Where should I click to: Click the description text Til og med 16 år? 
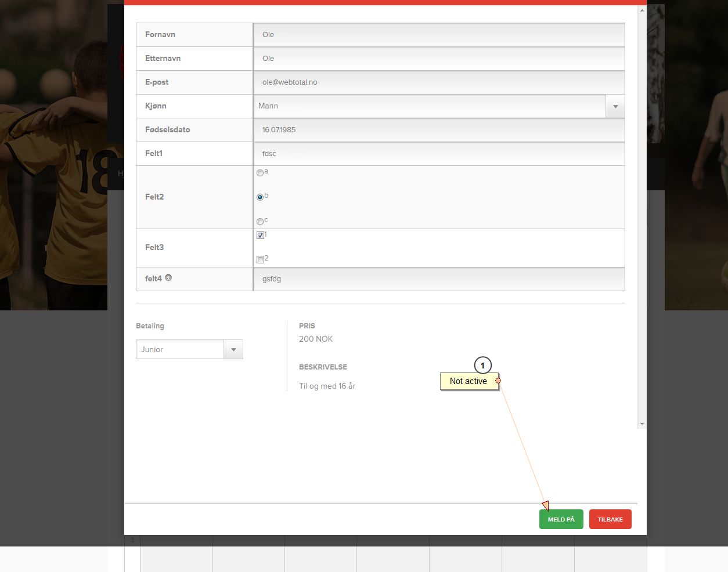[327, 386]
